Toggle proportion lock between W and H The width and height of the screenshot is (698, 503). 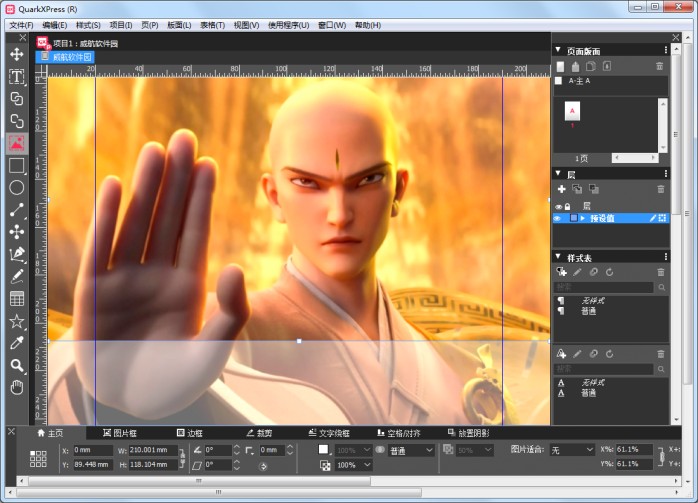(182, 458)
